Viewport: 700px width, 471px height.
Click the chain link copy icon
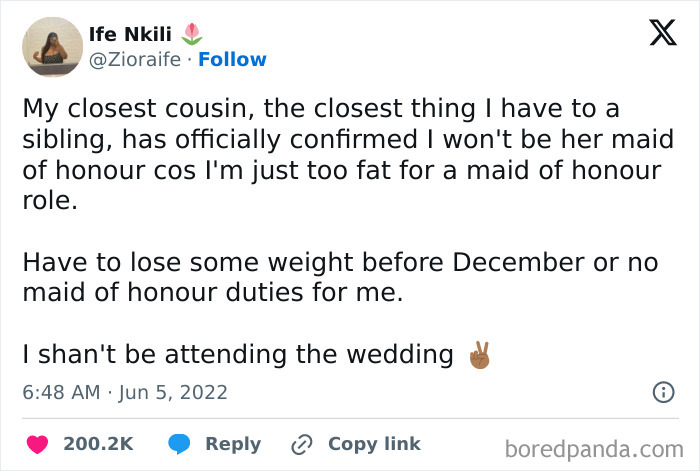302,444
